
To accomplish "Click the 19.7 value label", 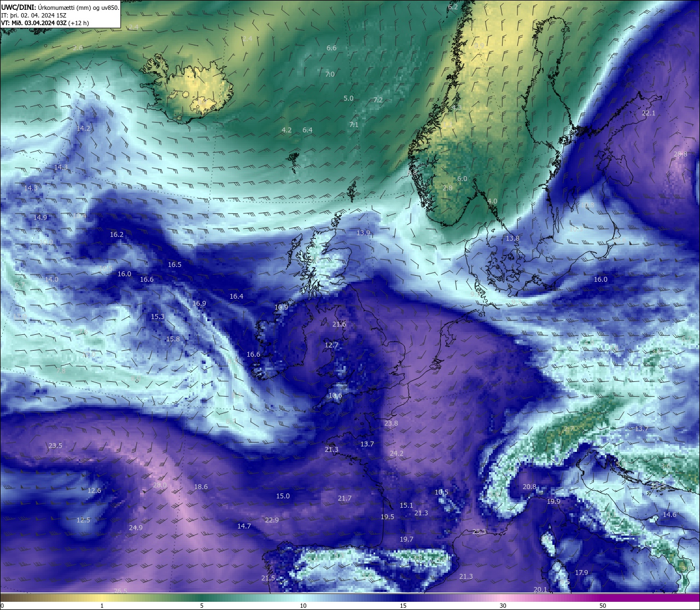I will 406,539.
